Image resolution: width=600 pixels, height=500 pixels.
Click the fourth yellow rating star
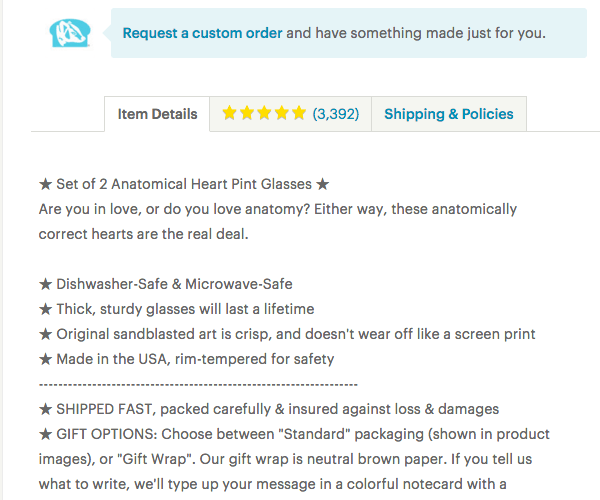click(281, 113)
